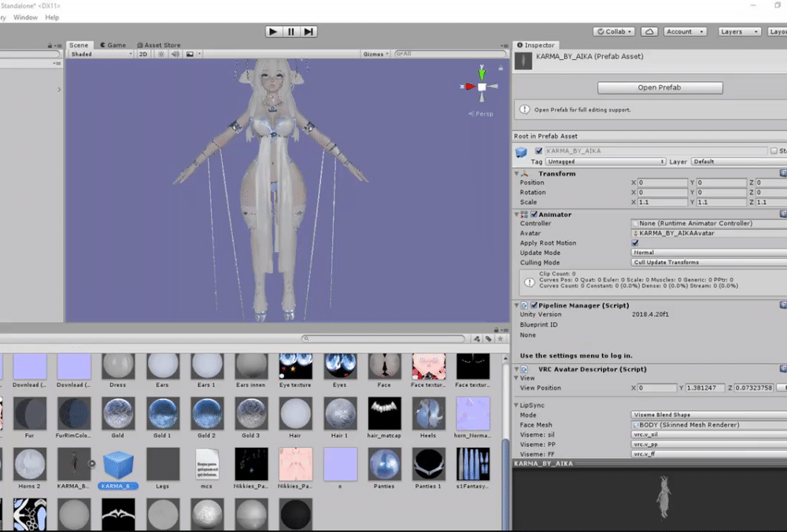Select the Heels material thumbnail
The image size is (787, 532).
pyautogui.click(x=428, y=418)
